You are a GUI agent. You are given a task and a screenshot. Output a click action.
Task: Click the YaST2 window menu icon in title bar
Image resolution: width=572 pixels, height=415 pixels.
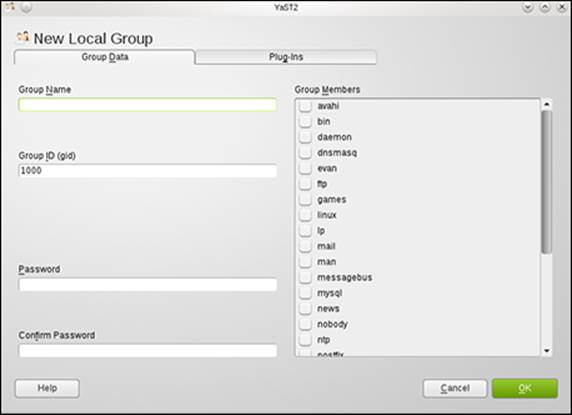[x=9, y=7]
